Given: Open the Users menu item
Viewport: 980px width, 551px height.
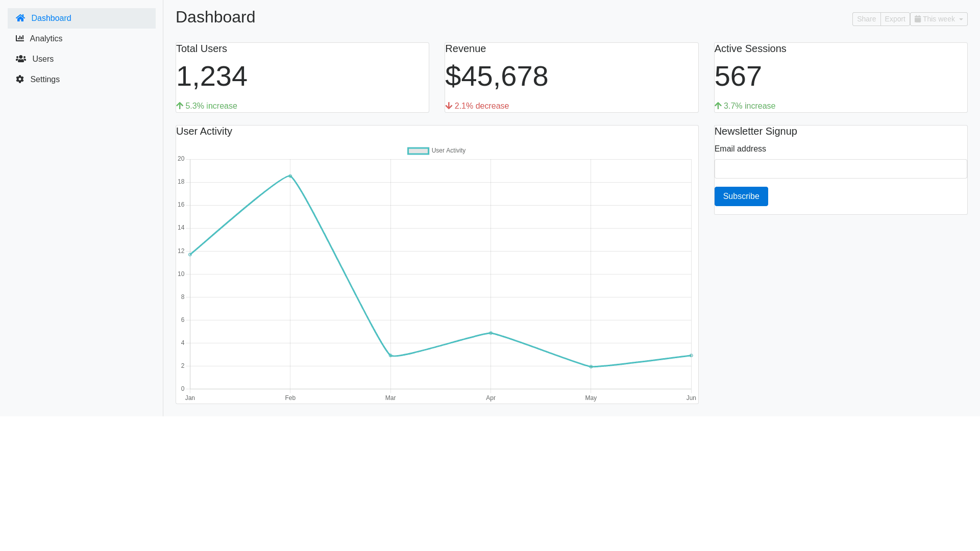Looking at the screenshot, I should [x=43, y=59].
